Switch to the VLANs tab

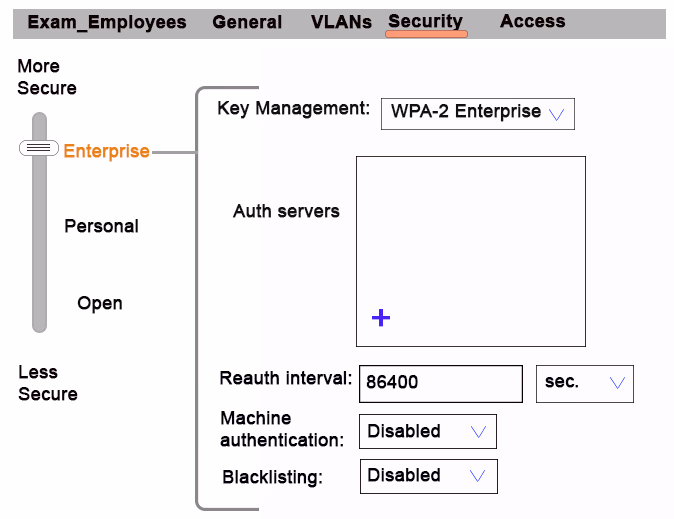tap(341, 22)
